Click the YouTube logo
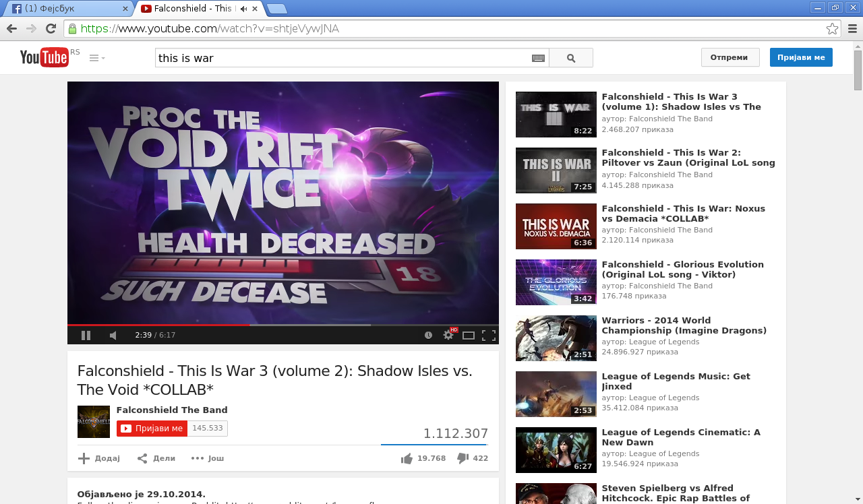The width and height of the screenshot is (863, 504). [44, 57]
